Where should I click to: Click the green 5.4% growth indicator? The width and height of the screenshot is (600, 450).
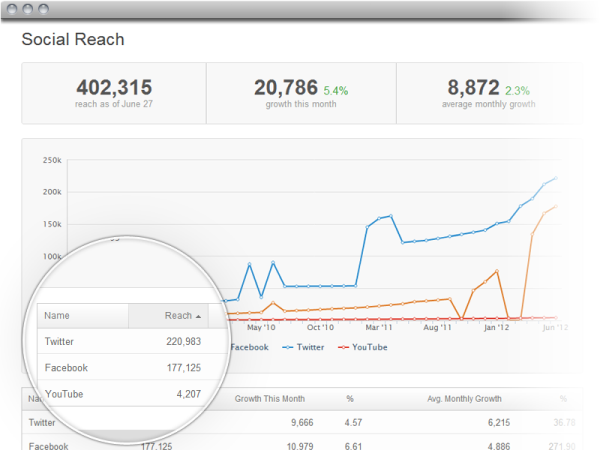335,89
